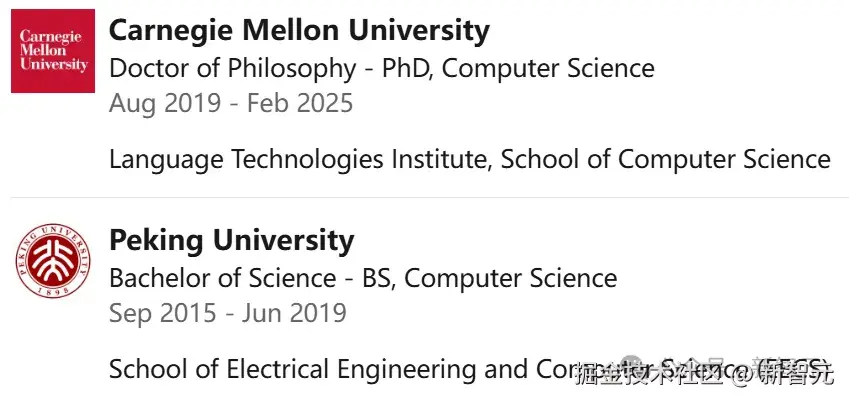Click the Chinese watermark text at bottom right
The image size is (849, 402).
coord(704,373)
